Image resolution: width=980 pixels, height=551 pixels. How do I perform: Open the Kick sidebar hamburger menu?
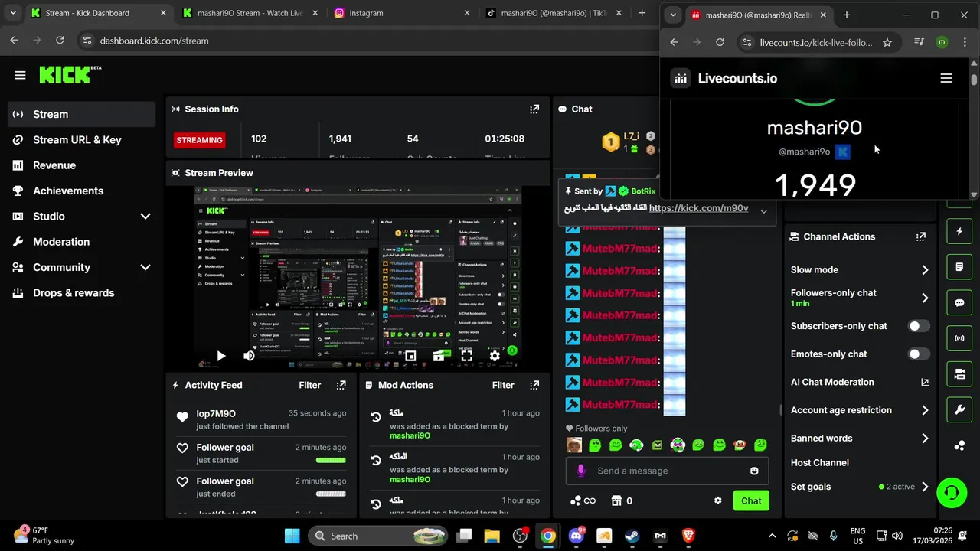[20, 75]
